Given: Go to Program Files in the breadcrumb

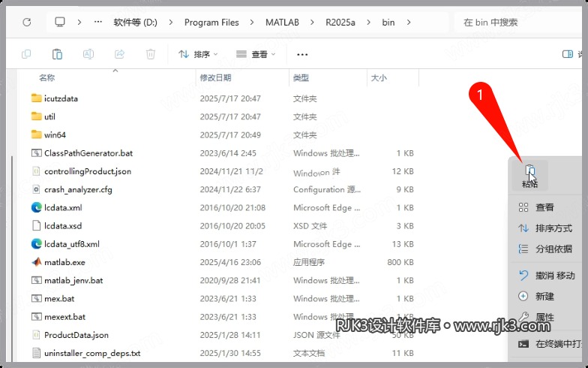Looking at the screenshot, I should [x=211, y=23].
